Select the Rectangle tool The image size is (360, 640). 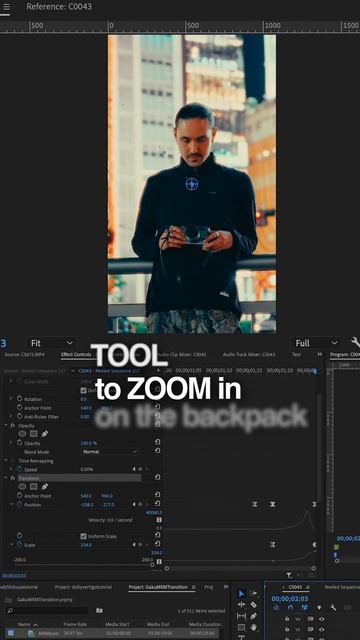[x=241, y=627]
